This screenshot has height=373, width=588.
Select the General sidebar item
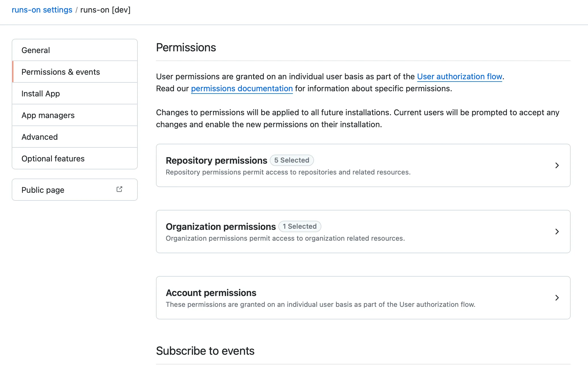[x=75, y=50]
